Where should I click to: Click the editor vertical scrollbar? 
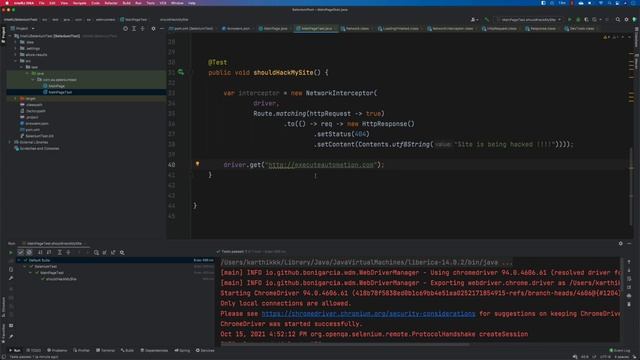(x=631, y=186)
